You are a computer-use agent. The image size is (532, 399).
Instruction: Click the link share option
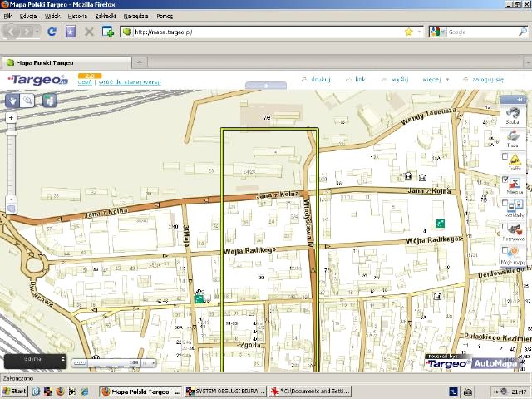[356, 80]
